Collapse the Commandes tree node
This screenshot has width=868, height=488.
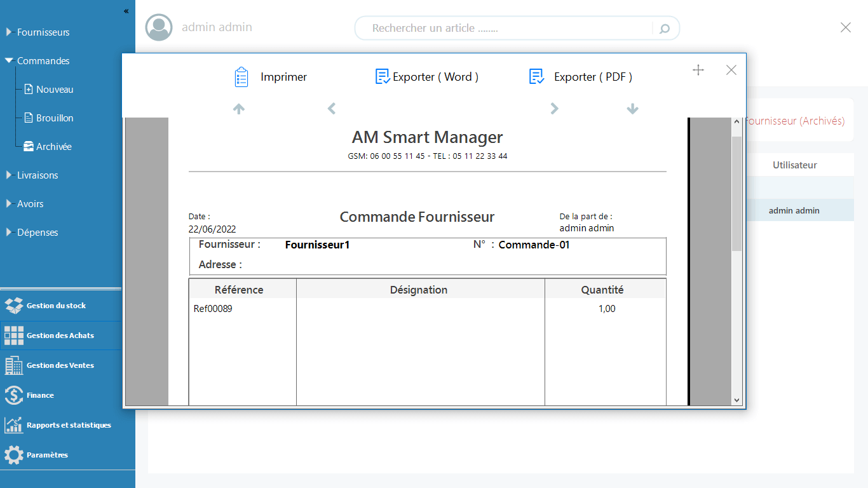(9, 60)
